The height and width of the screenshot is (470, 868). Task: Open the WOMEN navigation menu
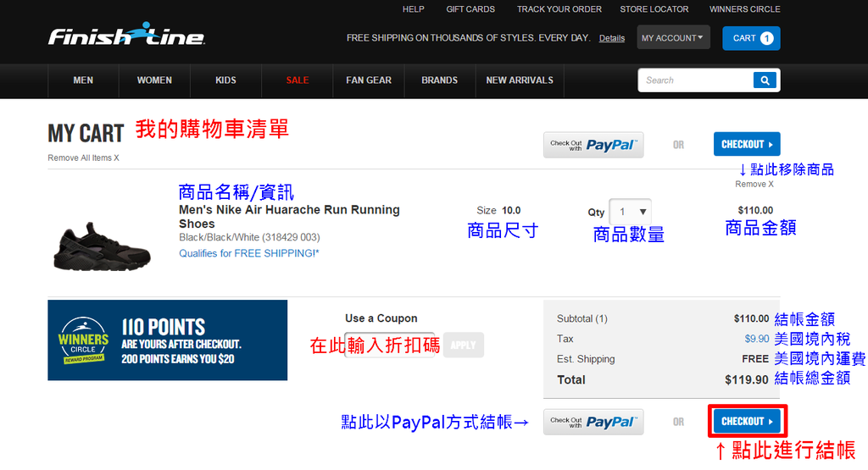click(x=154, y=80)
